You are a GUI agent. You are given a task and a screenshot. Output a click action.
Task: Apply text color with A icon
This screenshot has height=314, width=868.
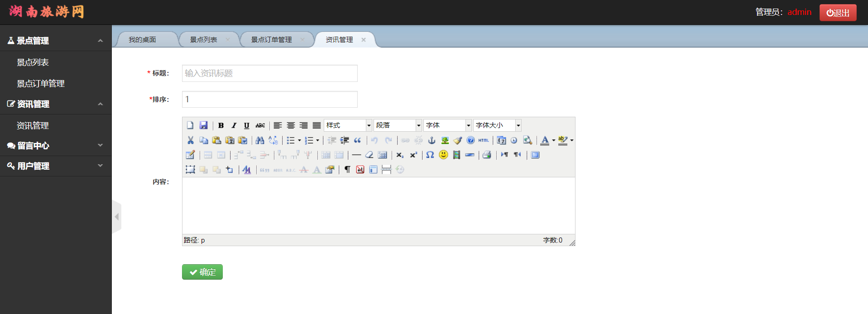[x=545, y=140]
